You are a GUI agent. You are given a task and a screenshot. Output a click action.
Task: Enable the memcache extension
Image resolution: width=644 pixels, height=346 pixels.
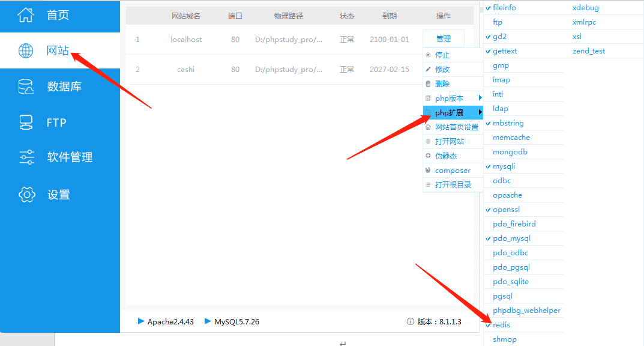click(x=511, y=137)
